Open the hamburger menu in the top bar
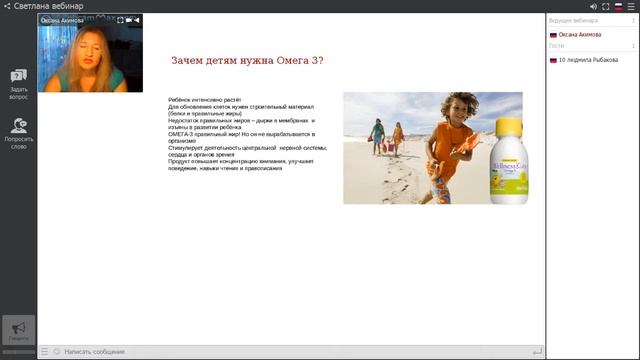Image resolution: width=640 pixels, height=360 pixels. (x=631, y=7)
